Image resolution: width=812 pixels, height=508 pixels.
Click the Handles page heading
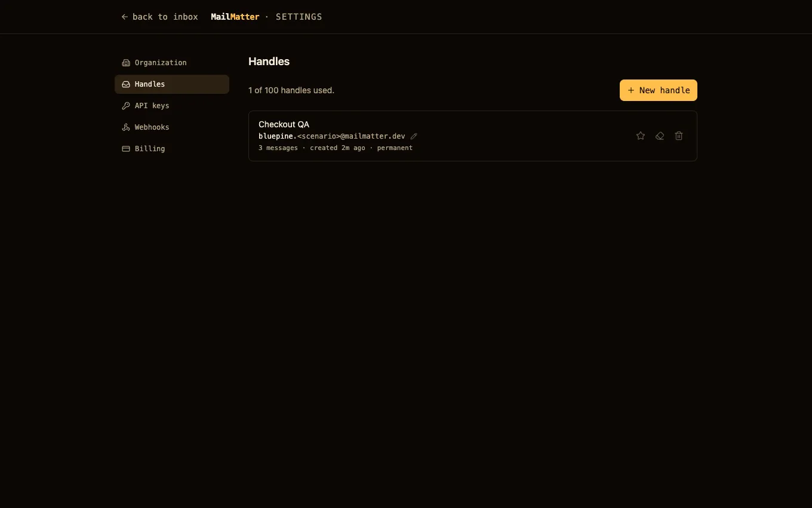(x=269, y=62)
